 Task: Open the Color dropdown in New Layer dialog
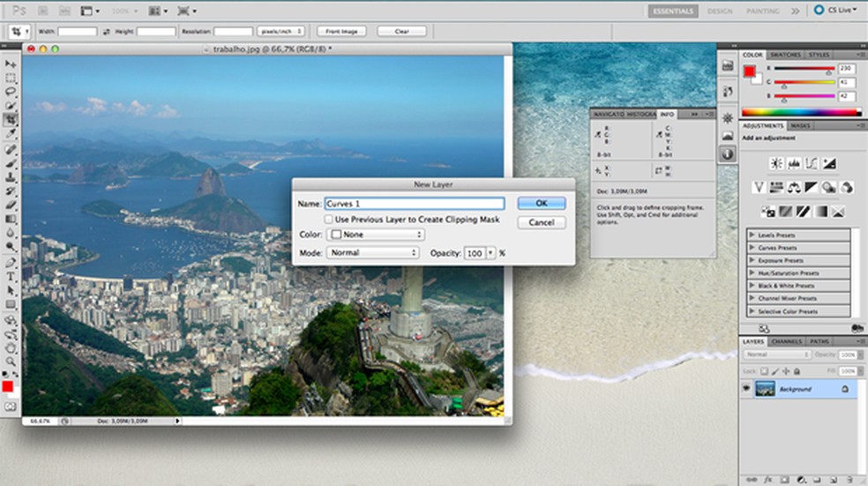tap(376, 235)
